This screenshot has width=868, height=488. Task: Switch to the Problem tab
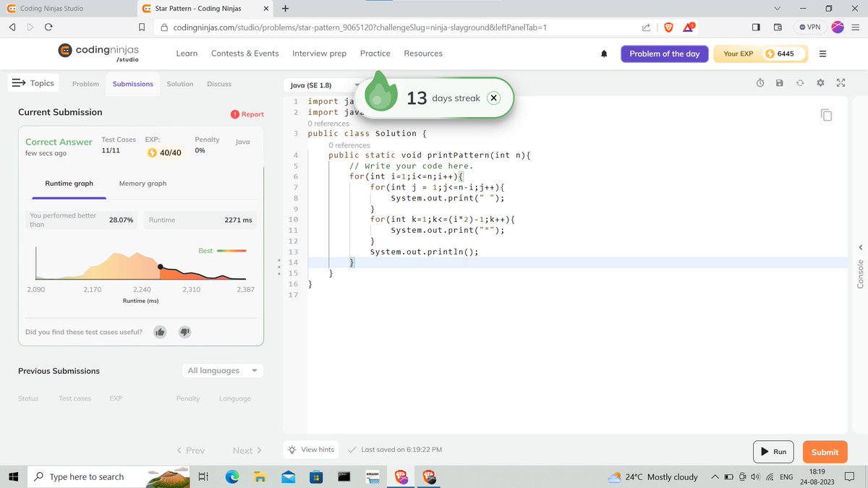point(85,84)
